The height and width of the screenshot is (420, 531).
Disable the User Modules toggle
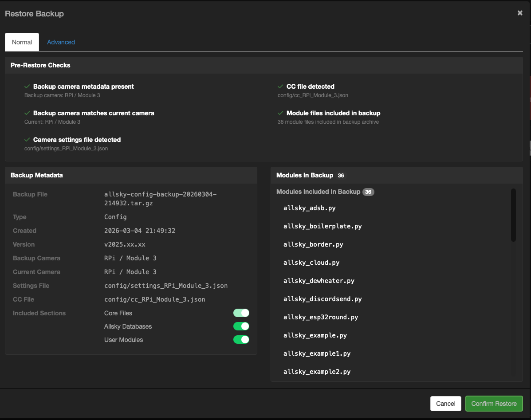[x=241, y=339]
